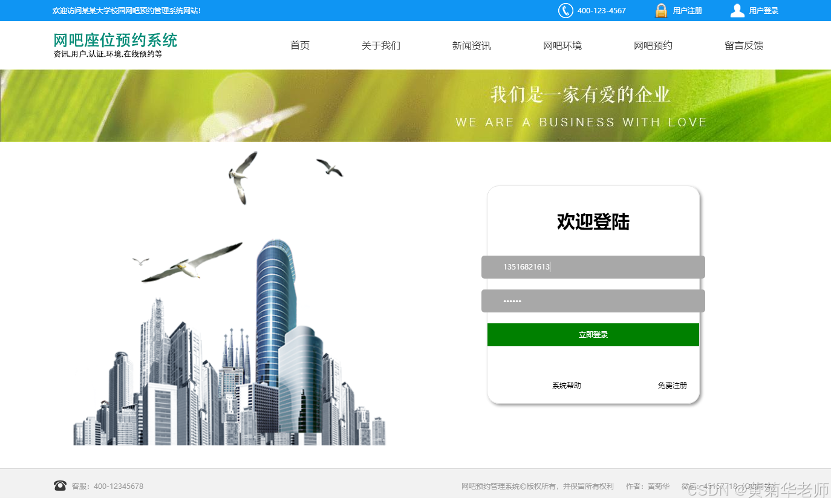
Task: Click the user silhouette icon beside 用户登录
Action: tap(737, 10)
